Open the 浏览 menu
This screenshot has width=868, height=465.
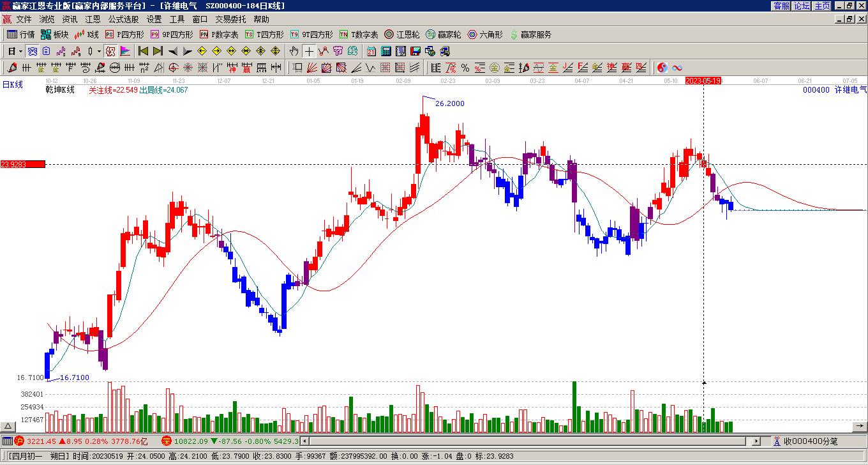pyautogui.click(x=47, y=20)
